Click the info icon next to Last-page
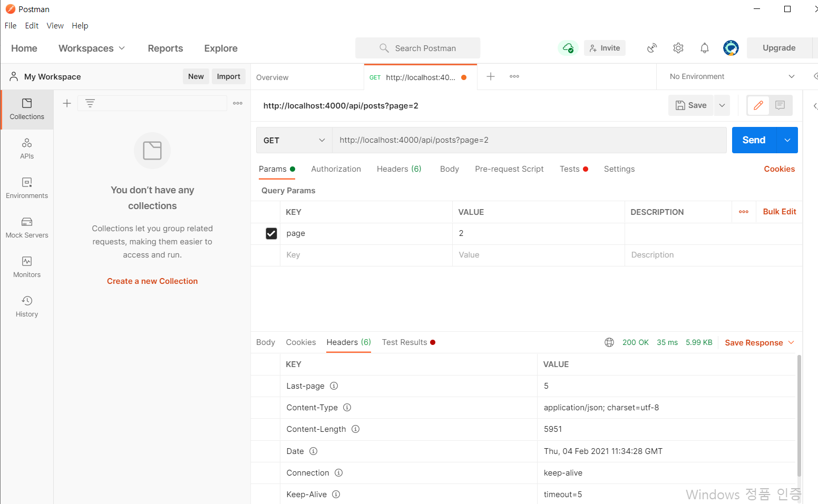The image size is (818, 504). click(x=334, y=386)
